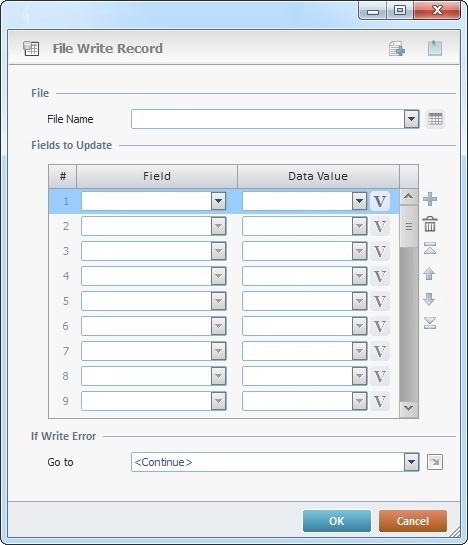Open the file table browse icon
The height and width of the screenshot is (545, 468).
pyautogui.click(x=435, y=119)
